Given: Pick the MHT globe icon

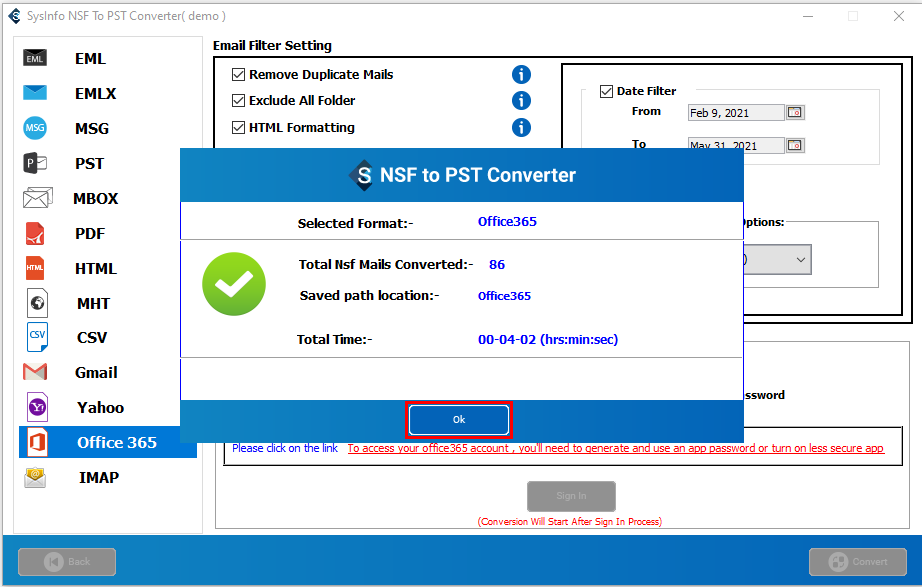Looking at the screenshot, I should 37,303.
